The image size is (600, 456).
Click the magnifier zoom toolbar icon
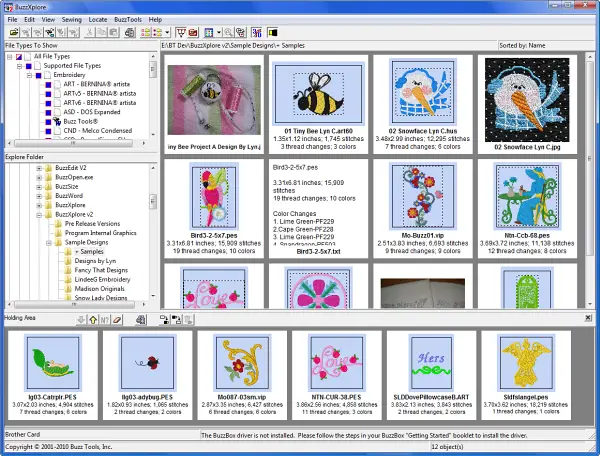click(228, 33)
